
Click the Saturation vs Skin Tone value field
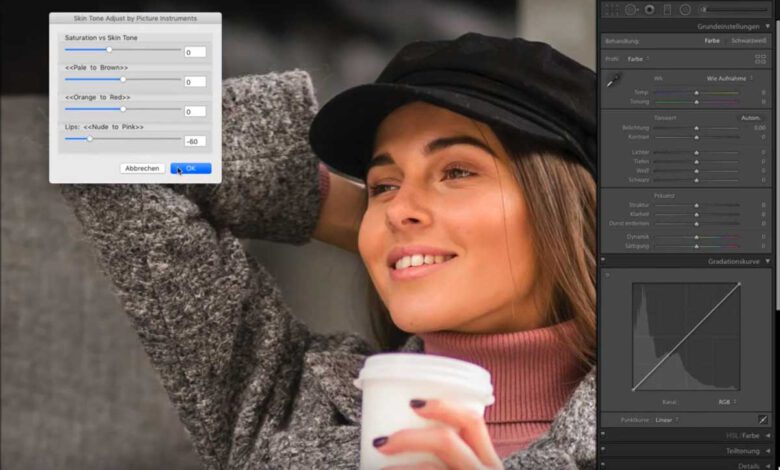tap(195, 52)
